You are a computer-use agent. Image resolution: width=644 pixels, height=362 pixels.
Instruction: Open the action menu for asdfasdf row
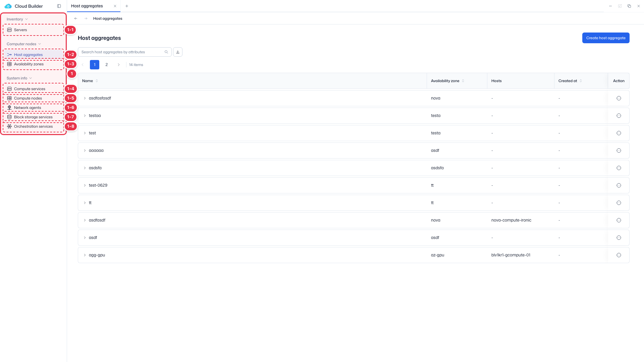click(619, 220)
